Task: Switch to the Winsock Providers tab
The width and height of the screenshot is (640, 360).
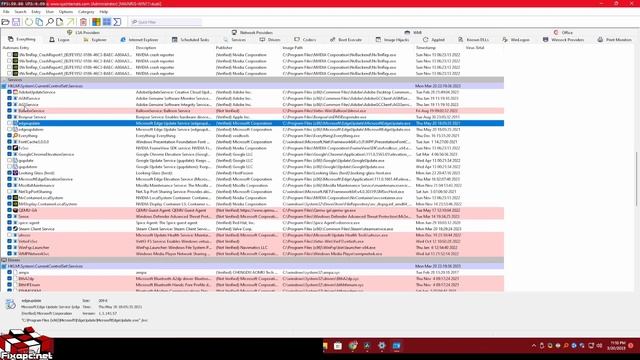Action: [564, 40]
